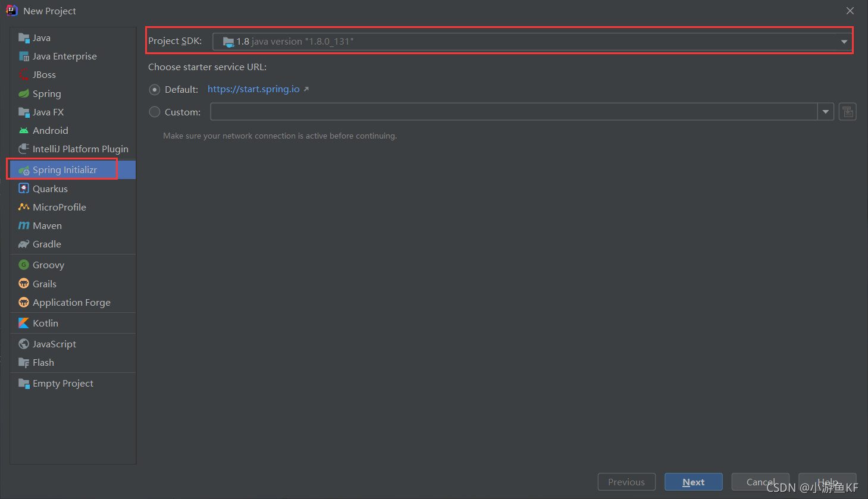Click the icon button beside the Custom URL field
Image resolution: width=868 pixels, height=499 pixels.
coord(848,111)
